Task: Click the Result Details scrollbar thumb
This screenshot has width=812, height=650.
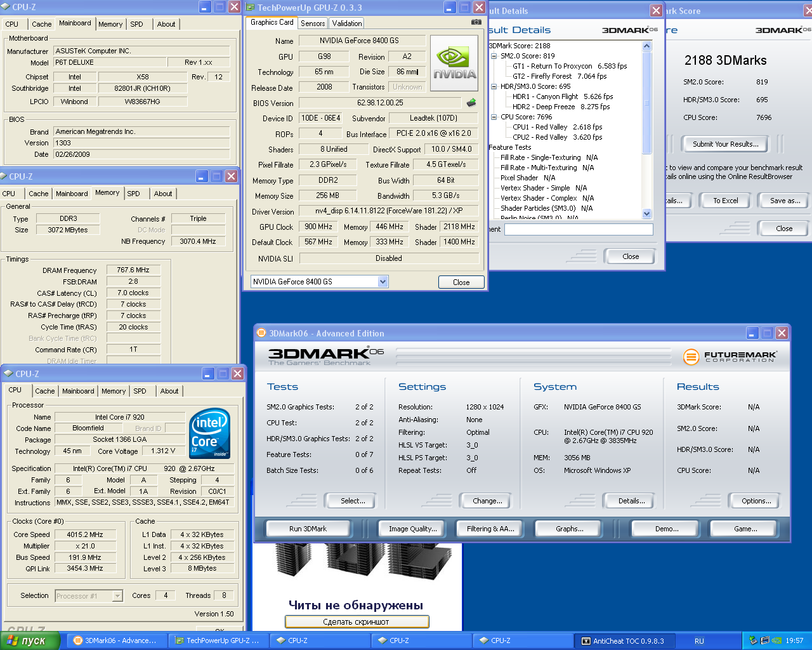Action: coord(647,102)
